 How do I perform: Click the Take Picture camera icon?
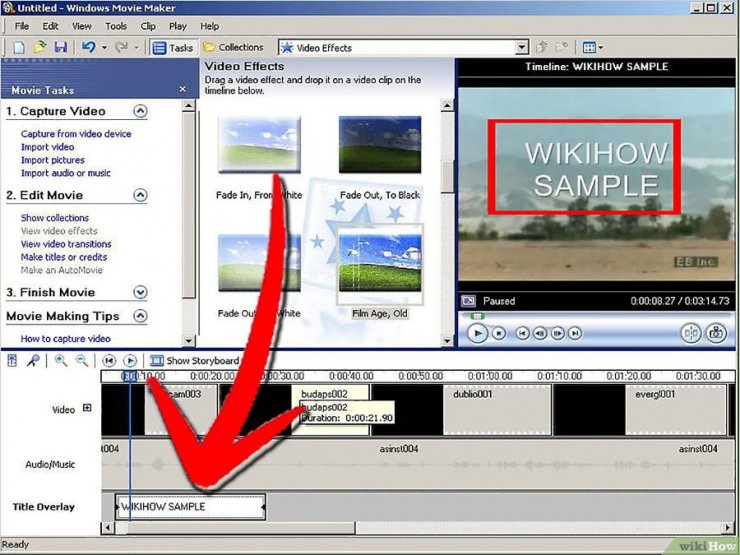tap(716, 333)
